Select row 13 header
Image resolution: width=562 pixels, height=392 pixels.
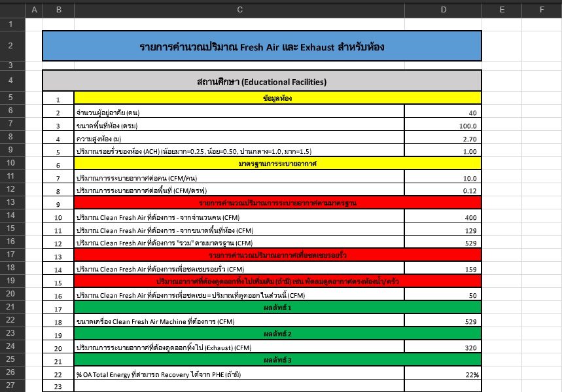click(x=12, y=203)
